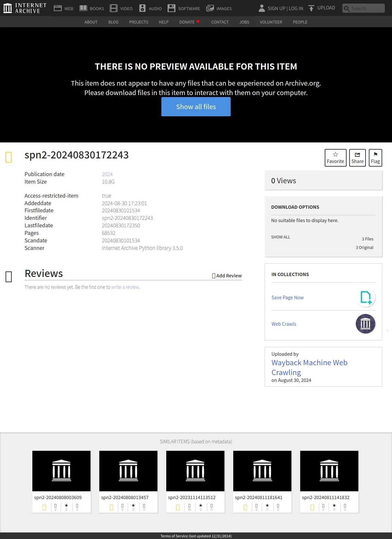392x539 pixels.
Task: Open the Share button
Action: (x=357, y=158)
